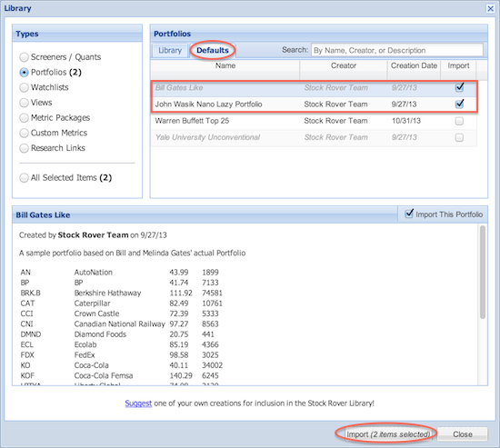
Task: Check import for Yale University Unconventional
Action: point(459,137)
